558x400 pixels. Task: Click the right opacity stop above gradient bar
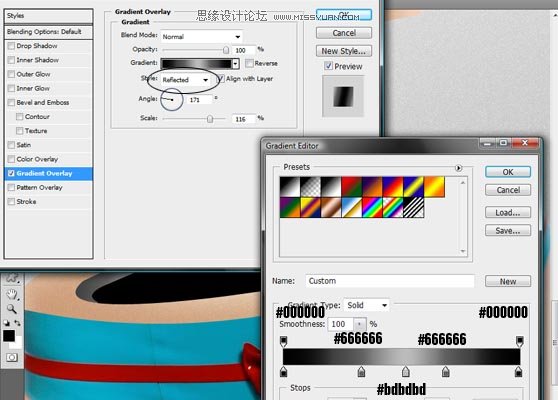pyautogui.click(x=520, y=341)
